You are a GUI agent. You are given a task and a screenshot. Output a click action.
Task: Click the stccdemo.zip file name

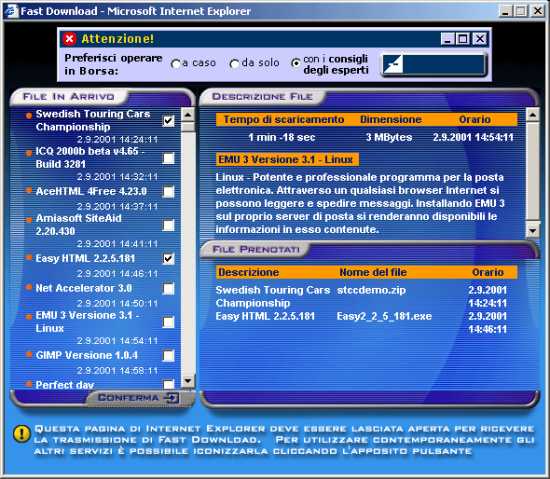pos(371,290)
